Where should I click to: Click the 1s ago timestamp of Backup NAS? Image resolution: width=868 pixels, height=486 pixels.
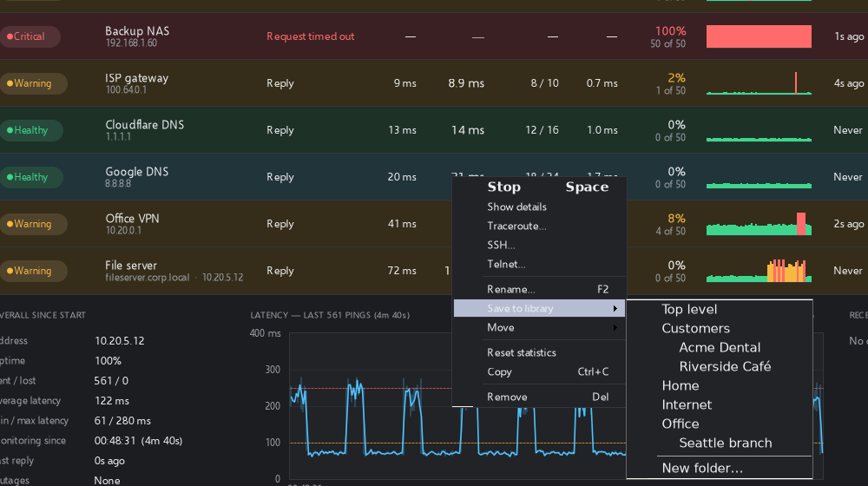pyautogui.click(x=849, y=36)
